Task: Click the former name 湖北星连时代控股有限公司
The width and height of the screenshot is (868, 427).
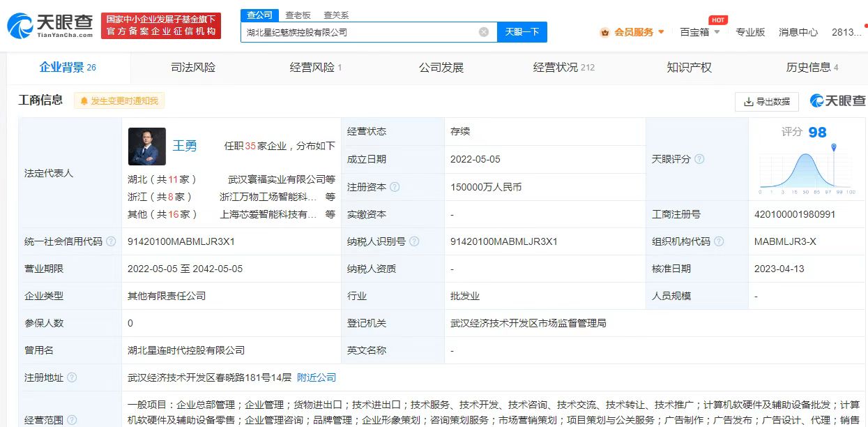Action: [186, 350]
